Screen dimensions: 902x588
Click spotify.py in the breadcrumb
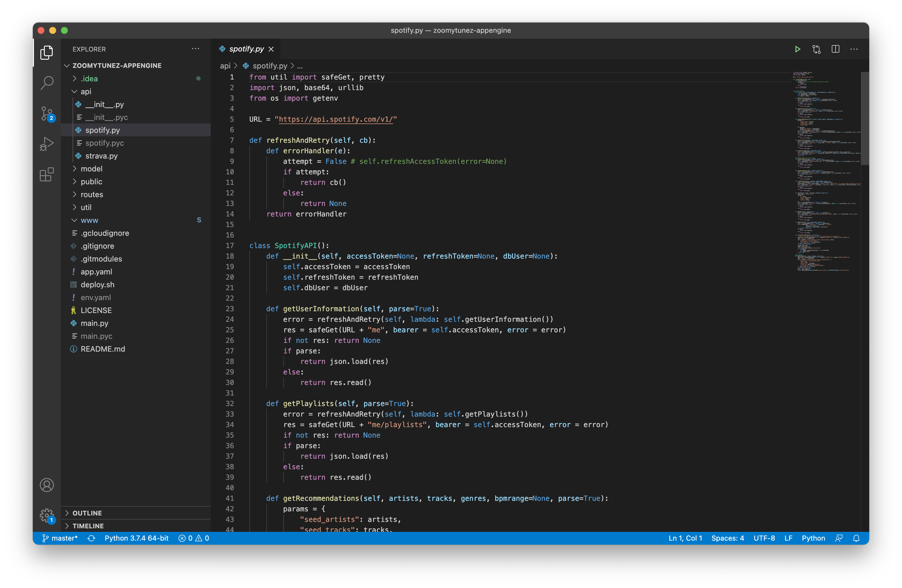(x=270, y=66)
